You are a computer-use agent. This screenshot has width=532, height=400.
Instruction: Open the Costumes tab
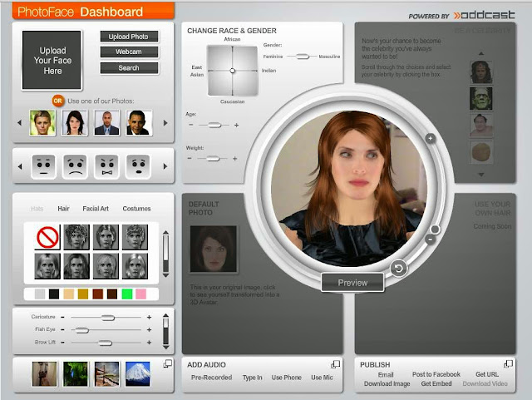(x=136, y=209)
